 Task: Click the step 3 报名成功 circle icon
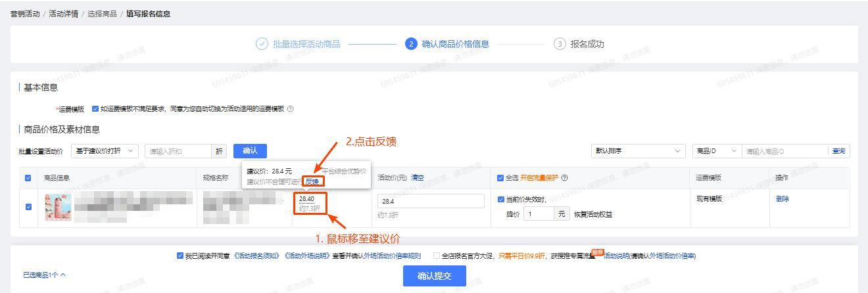560,44
